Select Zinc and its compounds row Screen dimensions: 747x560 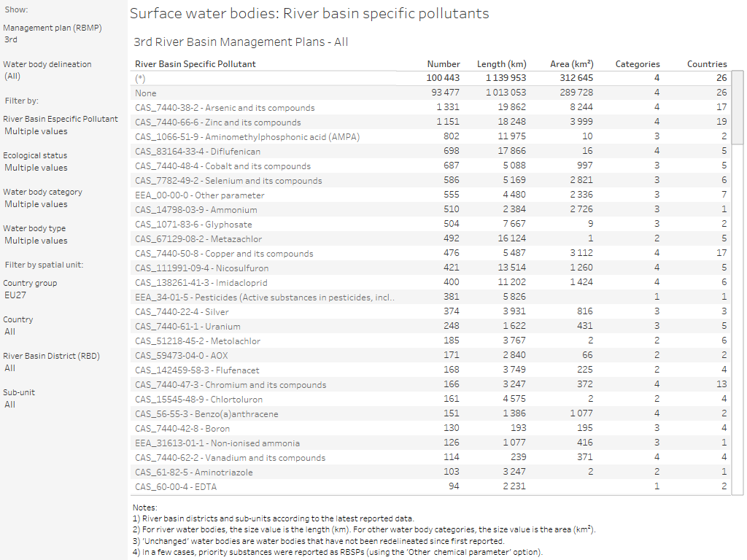coord(430,122)
